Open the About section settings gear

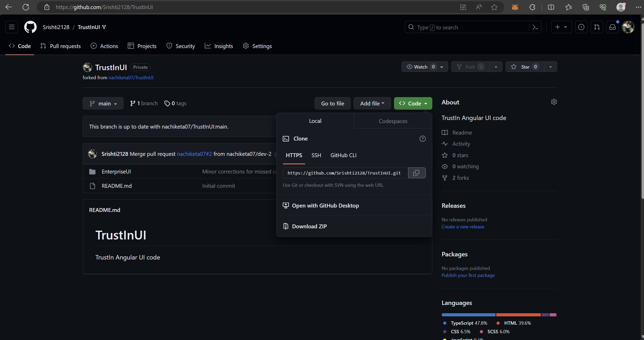coord(554,102)
